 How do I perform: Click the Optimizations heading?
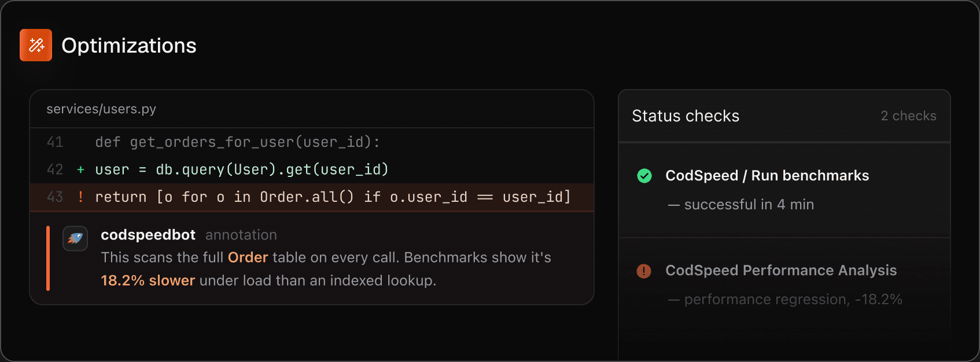pyautogui.click(x=129, y=46)
